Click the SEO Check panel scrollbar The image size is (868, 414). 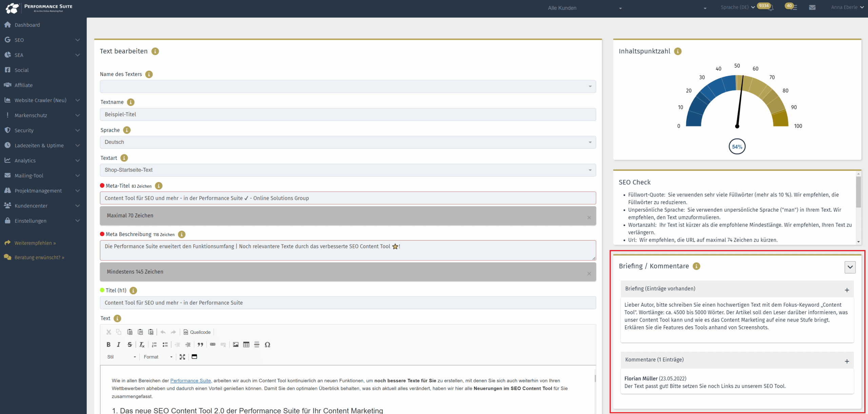pyautogui.click(x=859, y=192)
